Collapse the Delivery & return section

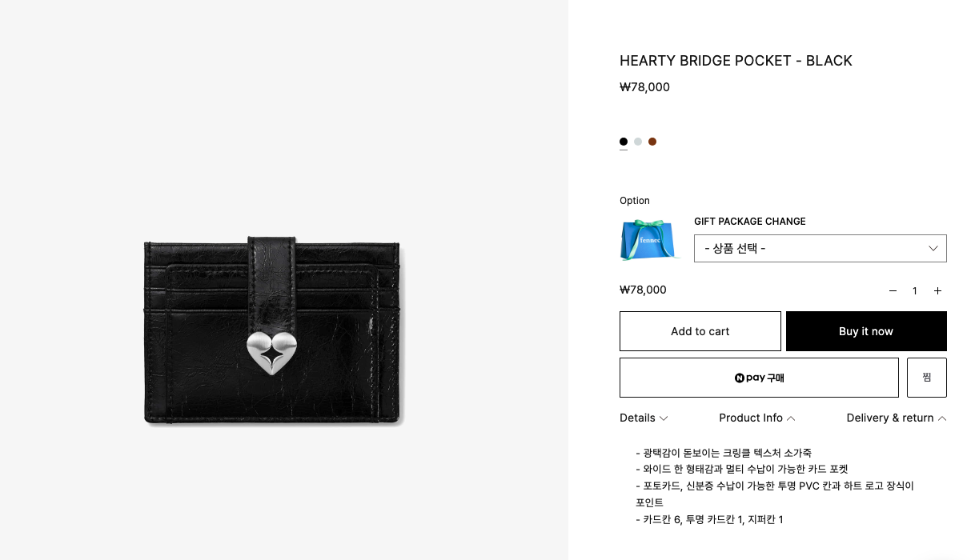[897, 418]
